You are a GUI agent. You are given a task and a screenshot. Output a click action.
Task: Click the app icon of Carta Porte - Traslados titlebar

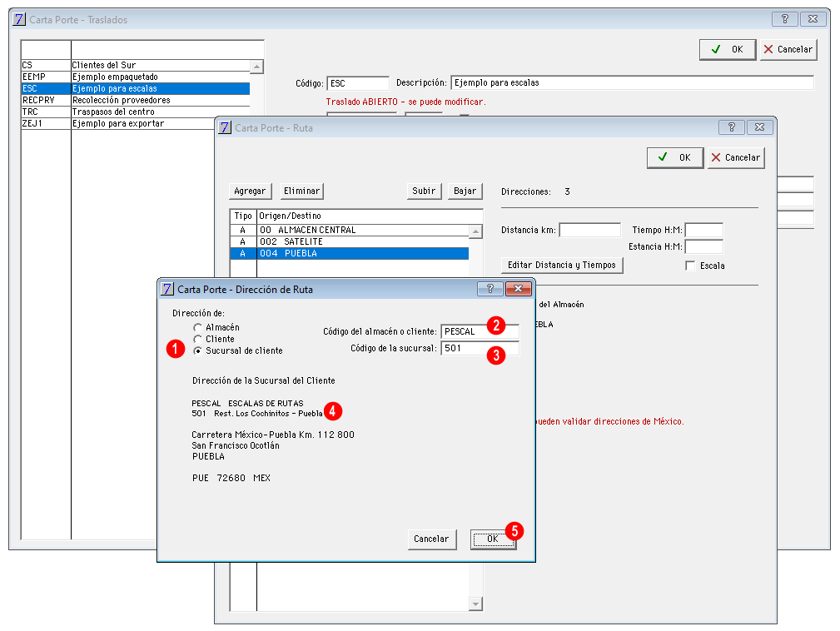coord(19,19)
